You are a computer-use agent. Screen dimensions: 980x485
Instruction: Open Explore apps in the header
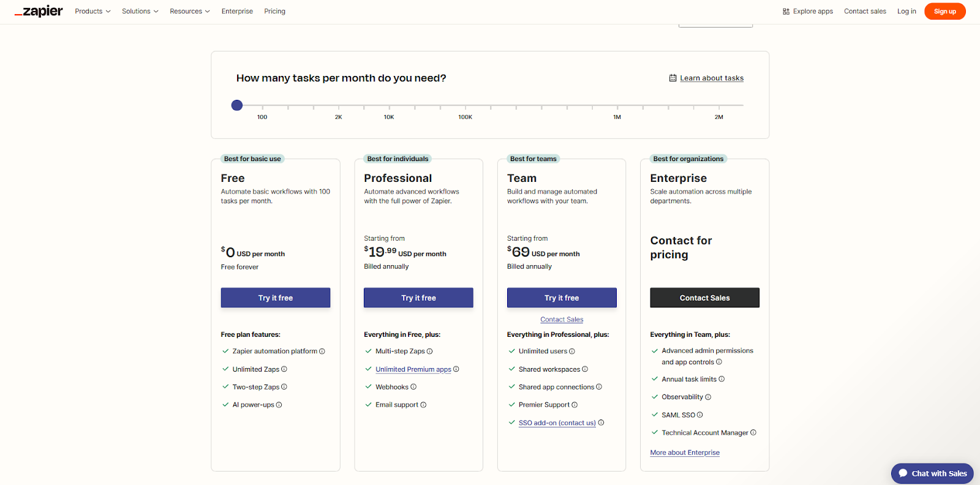tap(808, 12)
